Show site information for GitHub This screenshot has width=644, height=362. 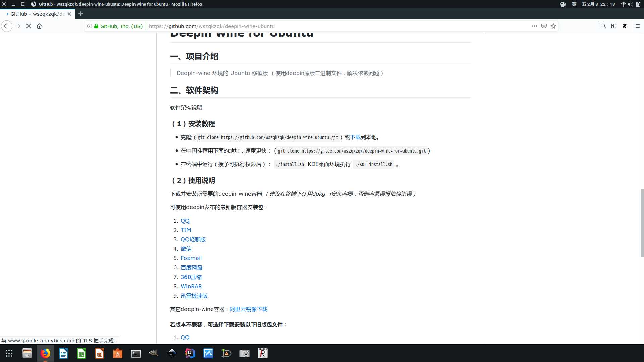tap(90, 26)
